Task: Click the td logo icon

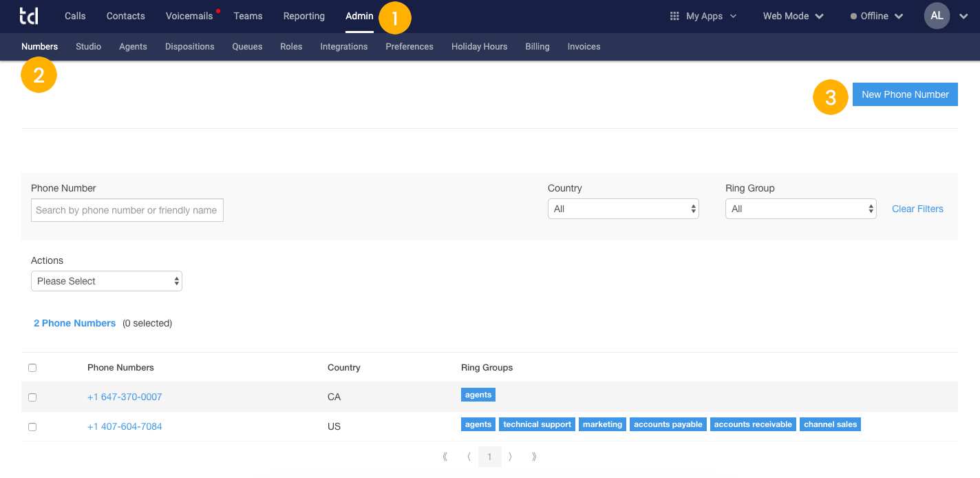Action: (x=29, y=16)
